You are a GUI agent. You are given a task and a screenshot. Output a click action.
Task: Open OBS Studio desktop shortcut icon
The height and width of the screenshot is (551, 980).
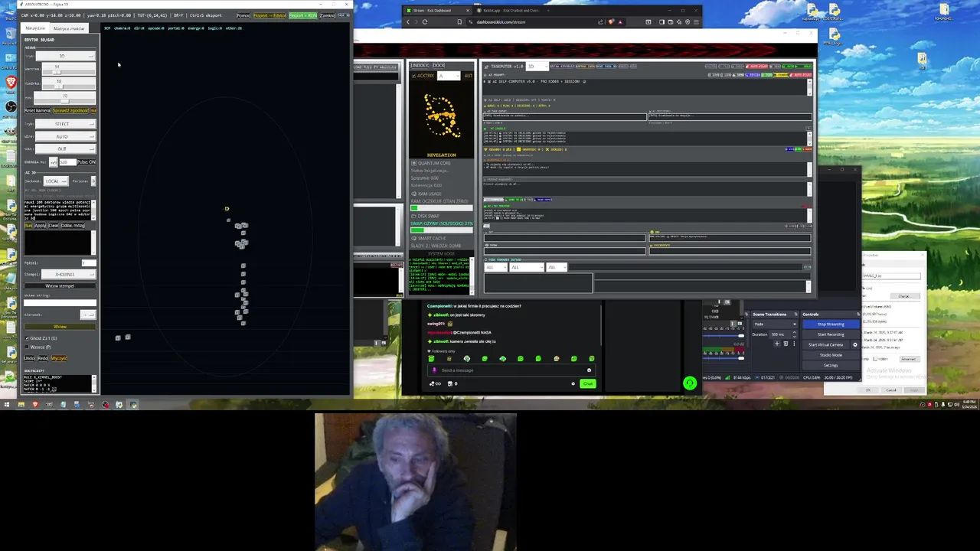(x=11, y=107)
